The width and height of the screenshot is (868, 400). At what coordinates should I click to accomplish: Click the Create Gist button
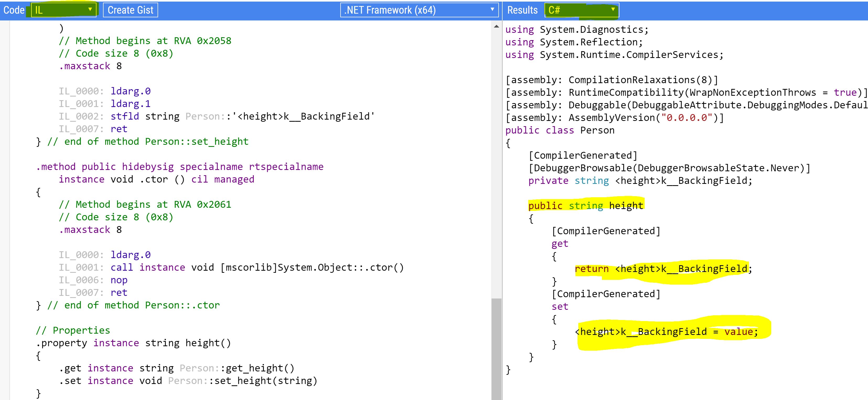point(130,10)
